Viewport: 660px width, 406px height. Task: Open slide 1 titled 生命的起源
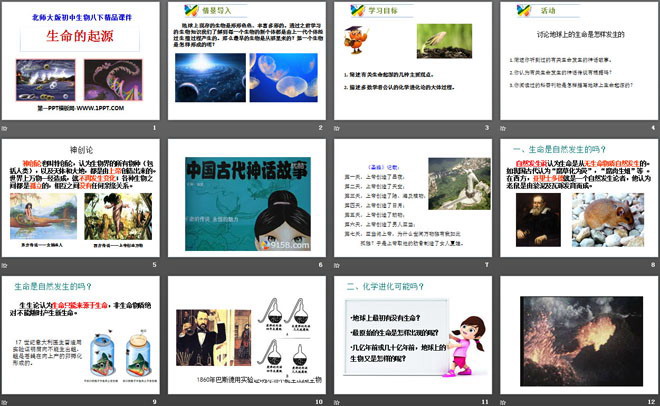click(82, 62)
